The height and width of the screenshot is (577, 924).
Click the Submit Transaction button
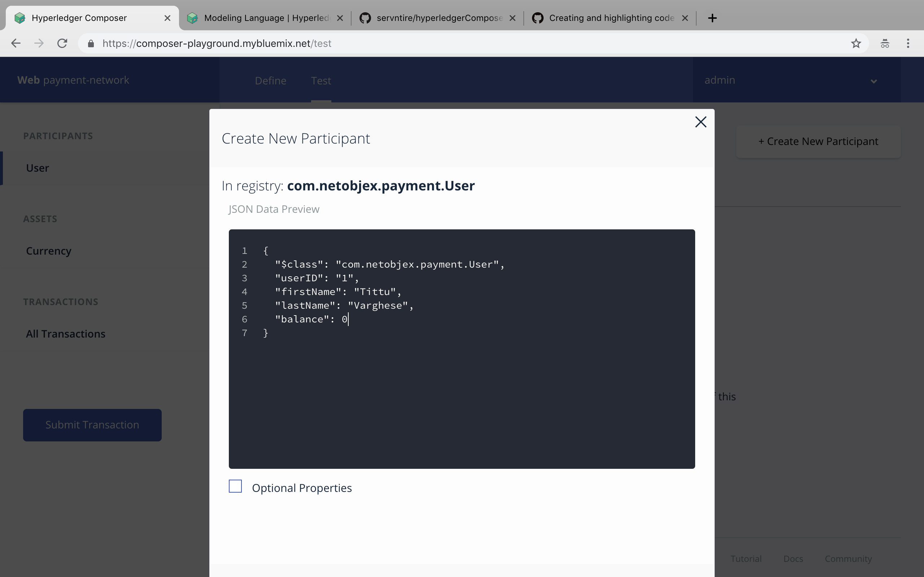(x=92, y=425)
